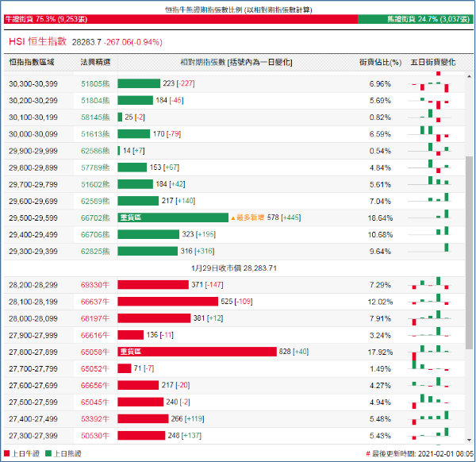Click the red bar labeled 381 [+12]

click(154, 318)
